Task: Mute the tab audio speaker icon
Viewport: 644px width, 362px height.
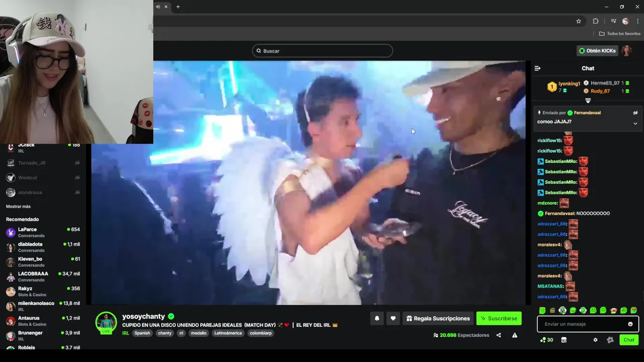Action: point(158,7)
